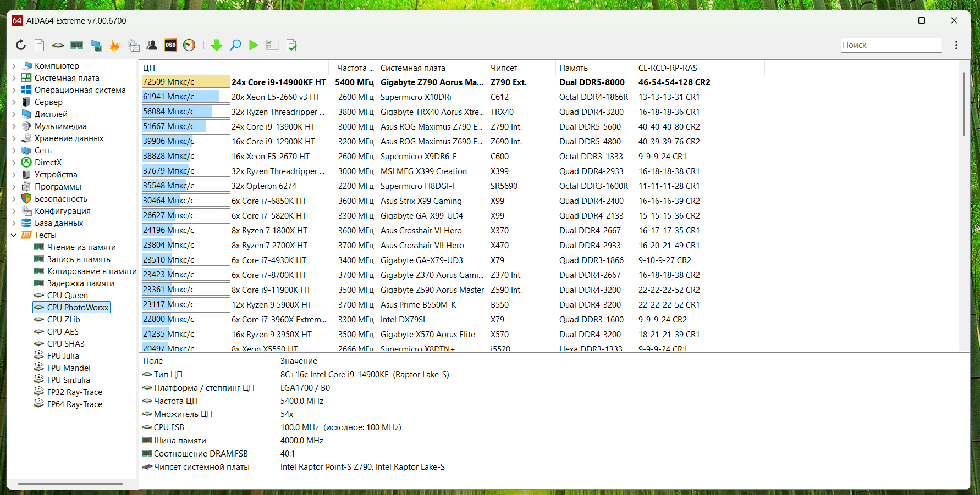Expand the Дисплей tree node
This screenshot has width=980, height=495.
(x=14, y=114)
